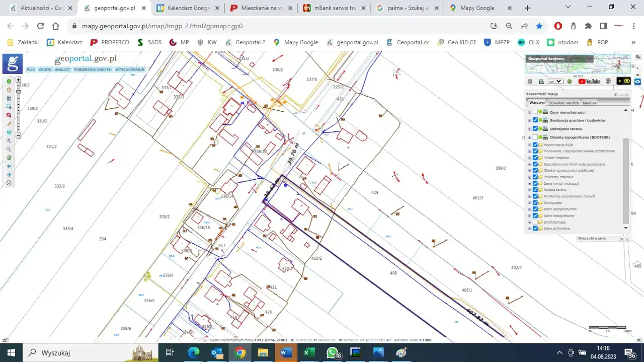This screenshot has width=644, height=362.
Task: Select the magnifier zoom-in tool
Action: (9, 140)
